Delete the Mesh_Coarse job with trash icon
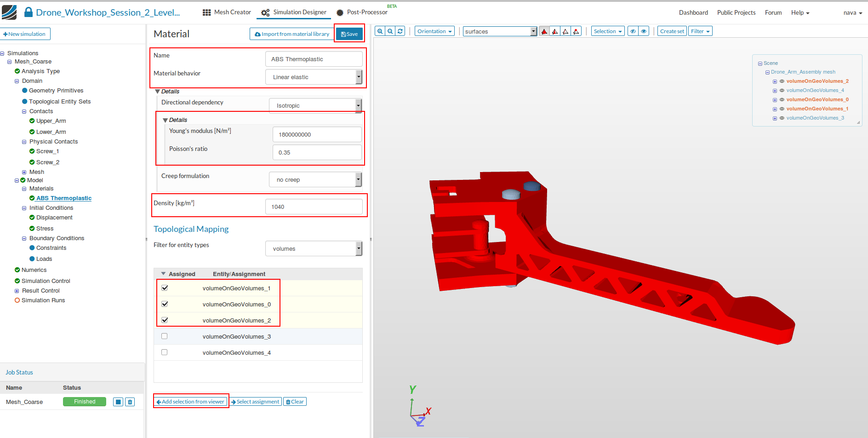868x438 pixels. click(130, 402)
